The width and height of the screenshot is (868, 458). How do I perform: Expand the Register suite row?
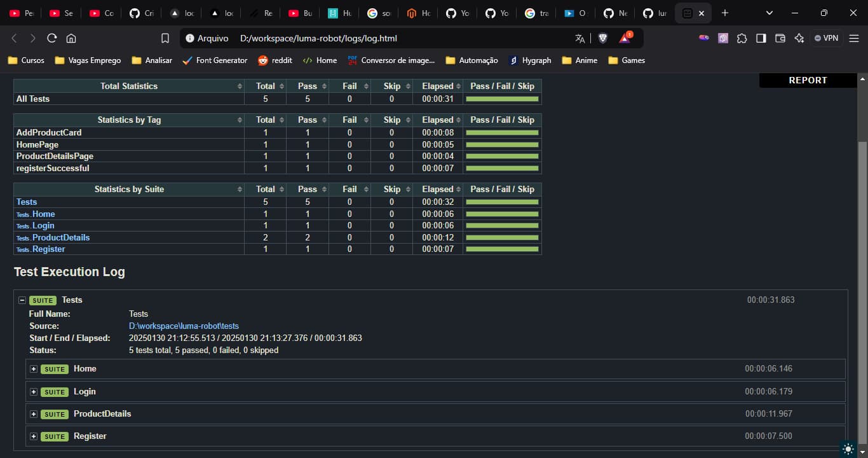click(34, 436)
